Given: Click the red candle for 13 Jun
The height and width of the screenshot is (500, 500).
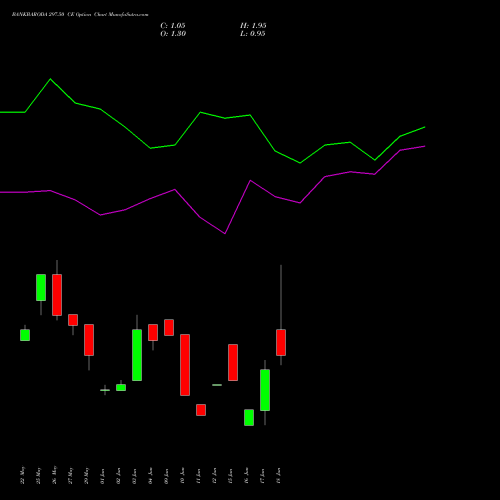Looking at the screenshot, I should point(233,362).
